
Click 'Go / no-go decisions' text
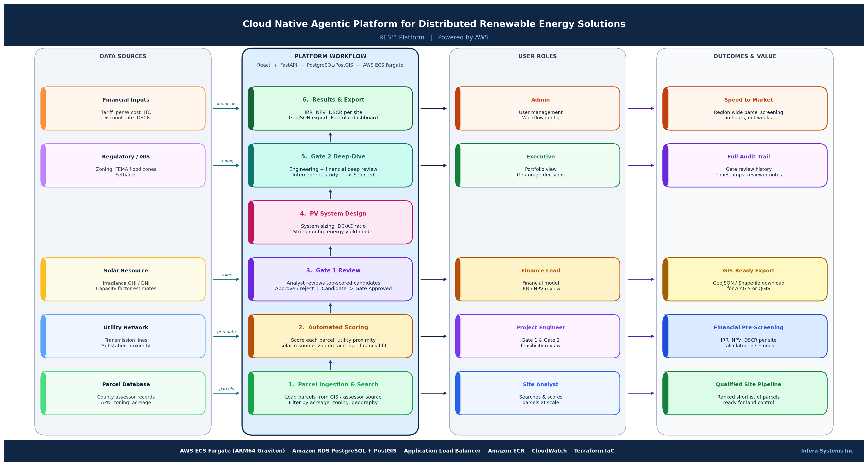540,175
